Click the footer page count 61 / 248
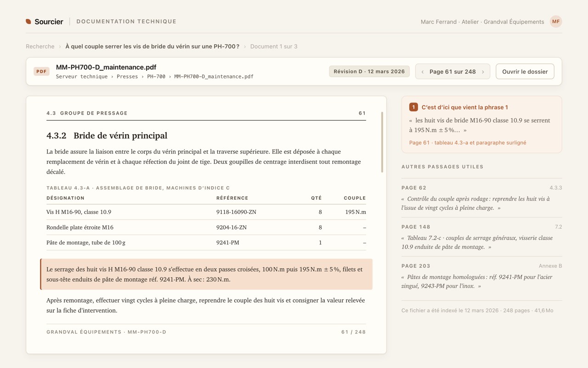Image resolution: width=588 pixels, height=368 pixels. (353, 332)
